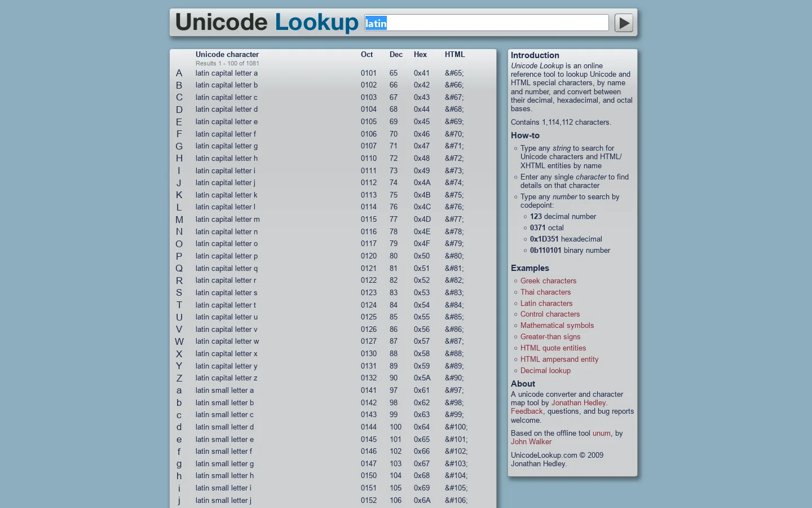The height and width of the screenshot is (508, 812).
Task: Click the About heading
Action: (523, 383)
